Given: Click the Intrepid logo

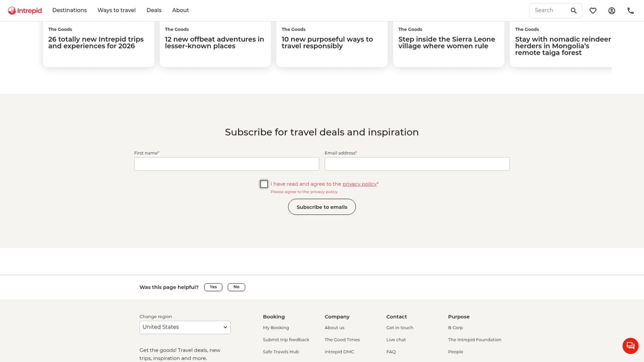Looking at the screenshot, I should coord(25,11).
